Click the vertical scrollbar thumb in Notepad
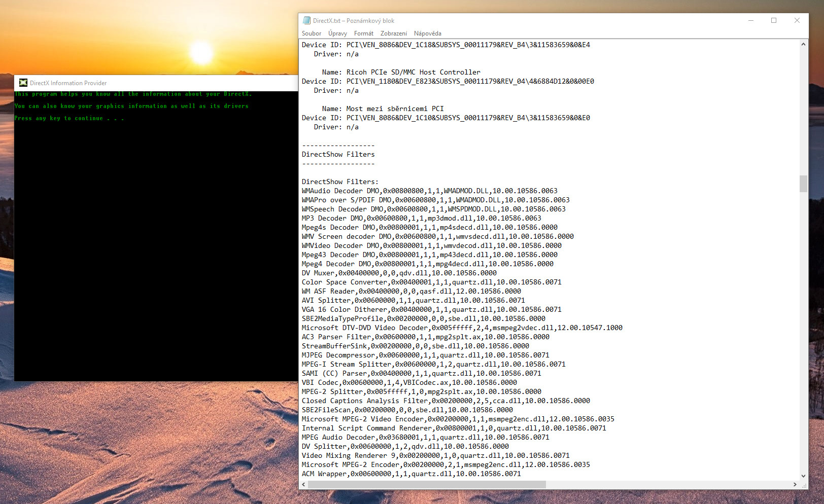This screenshot has height=504, width=824. click(803, 184)
